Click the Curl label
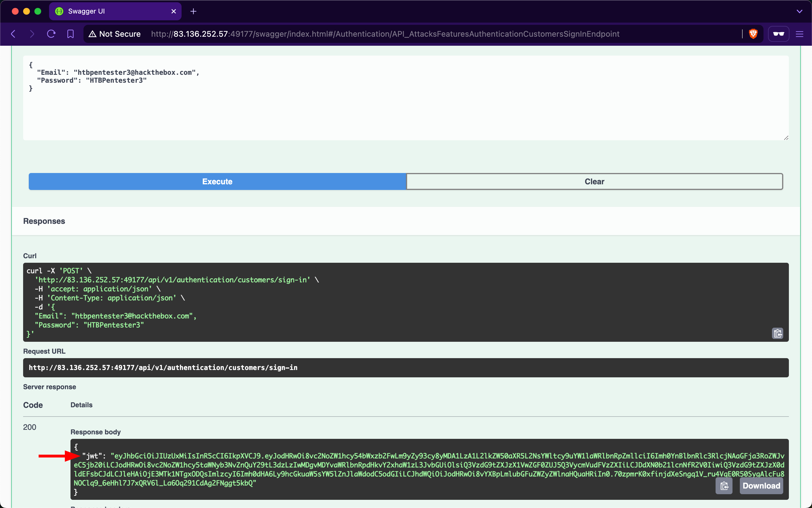 tap(30, 256)
